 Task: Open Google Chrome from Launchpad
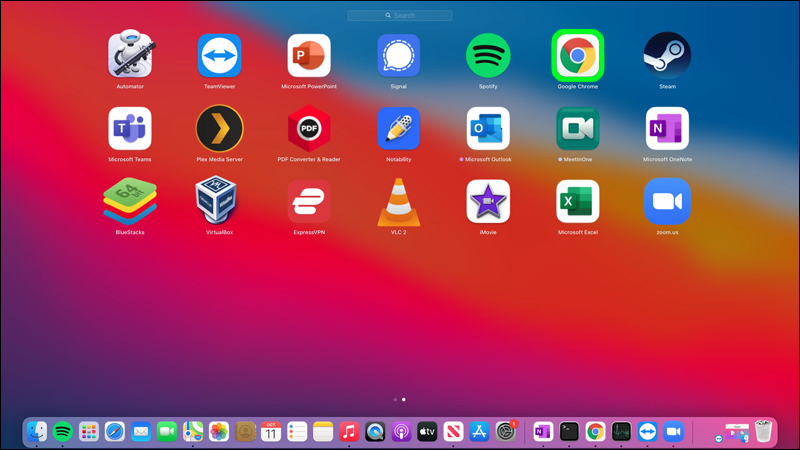coord(578,56)
